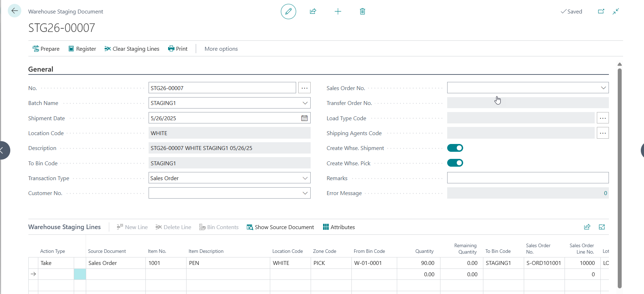Viewport: 644px width, 294px height.
Task: Click the Remarks text field
Action: [527, 178]
